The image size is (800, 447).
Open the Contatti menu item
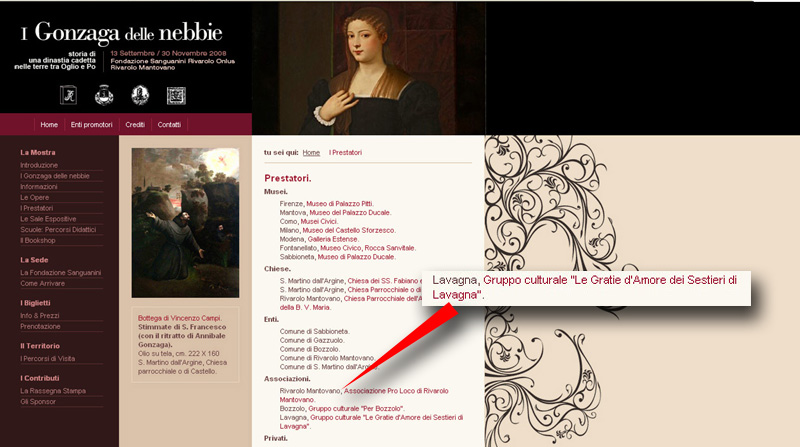pos(169,125)
